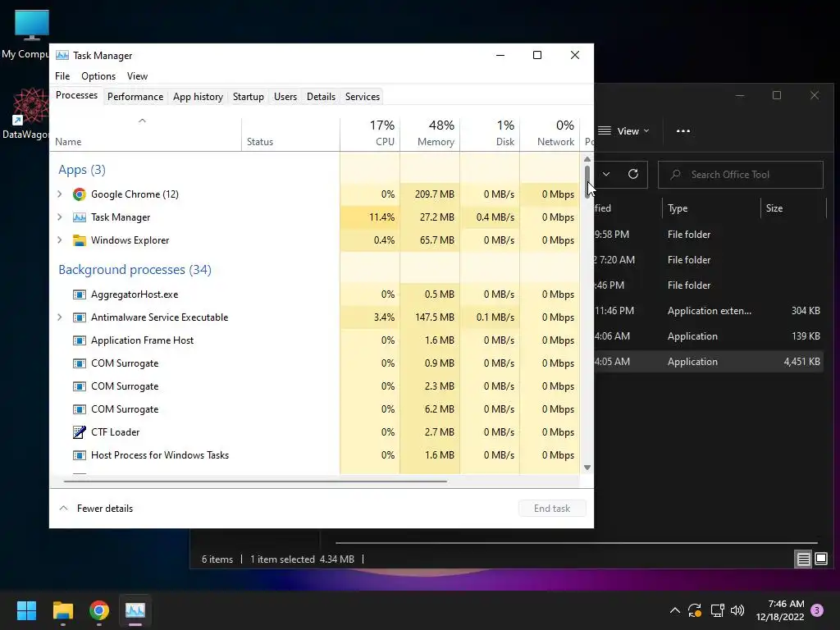Select the 139 KB Application file row
Viewport: 840px width, 630px height.
pyautogui.click(x=709, y=336)
